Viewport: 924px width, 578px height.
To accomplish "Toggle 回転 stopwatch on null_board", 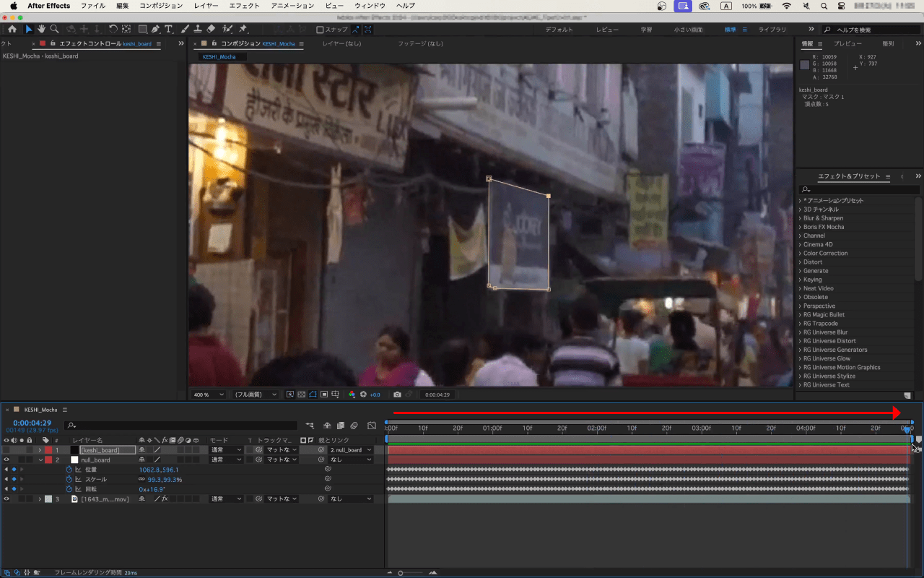I will click(x=69, y=489).
